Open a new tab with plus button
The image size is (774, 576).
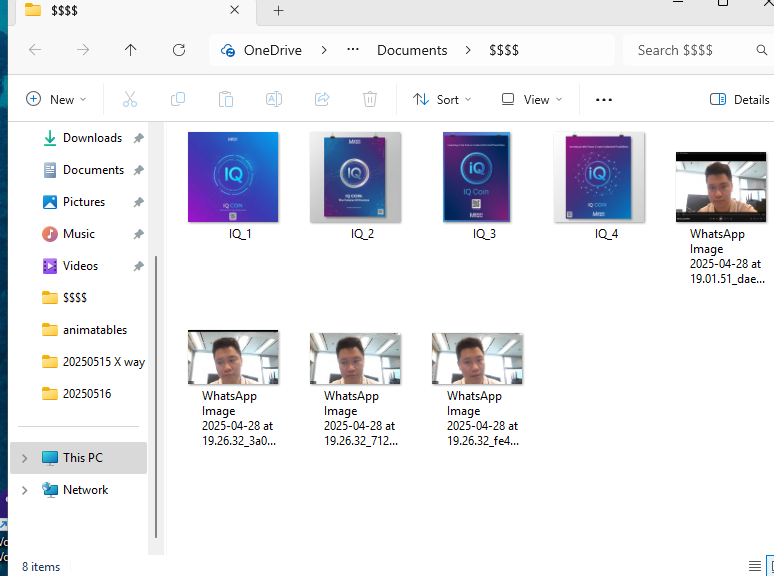tap(278, 11)
